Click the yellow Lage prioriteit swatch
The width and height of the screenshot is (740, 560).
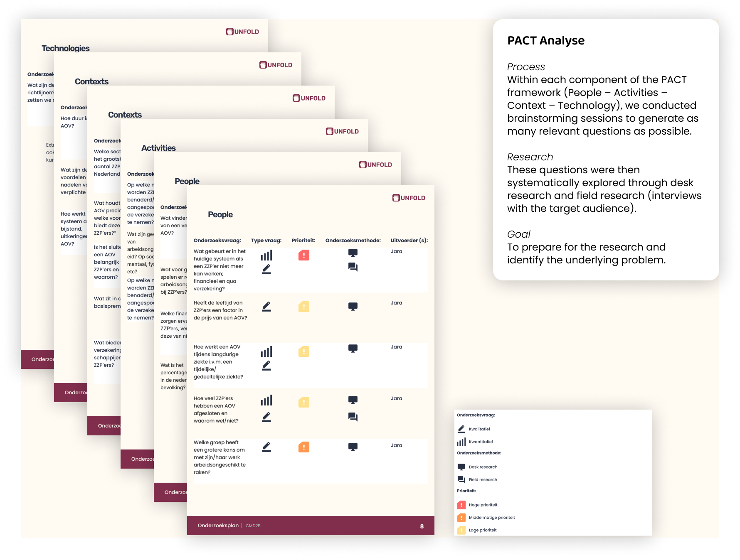tap(461, 530)
